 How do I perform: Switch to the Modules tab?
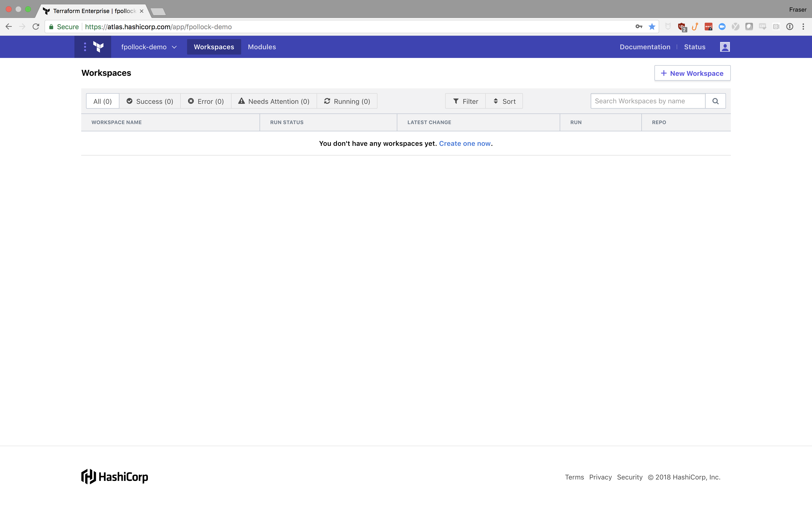click(x=262, y=47)
